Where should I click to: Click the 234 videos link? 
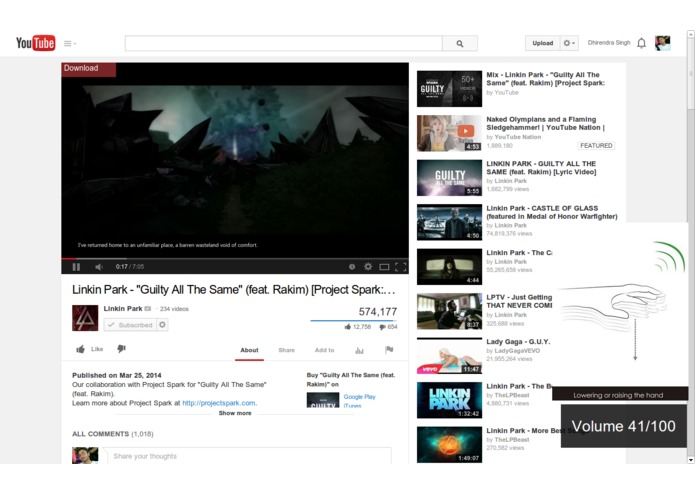[174, 309]
